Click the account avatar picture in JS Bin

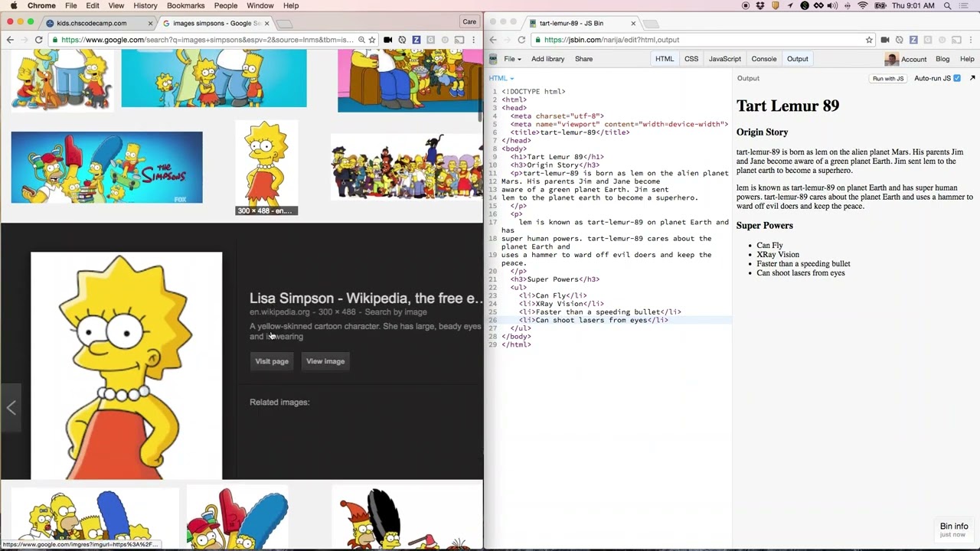coord(891,59)
